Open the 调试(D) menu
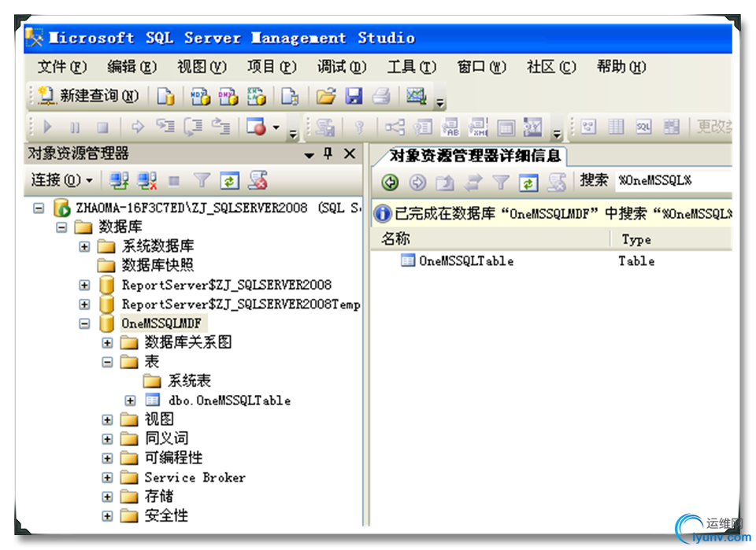Screen dimensions: 756x550 [342, 66]
